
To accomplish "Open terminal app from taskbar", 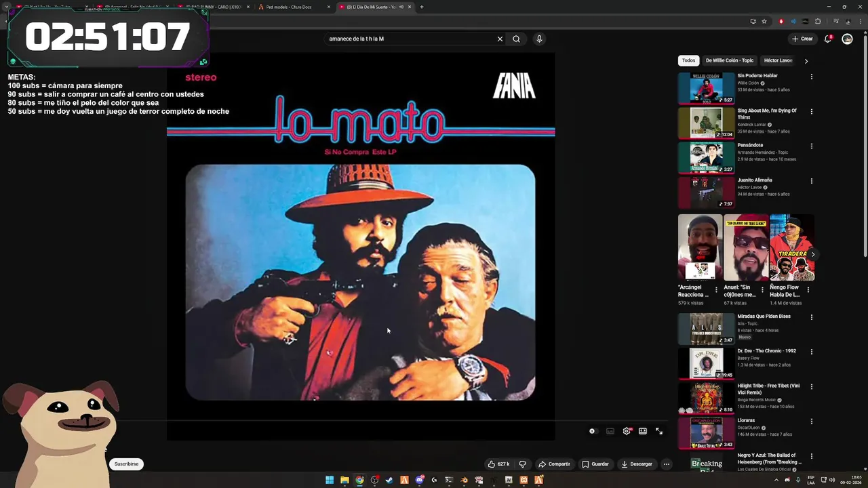I will click(449, 480).
